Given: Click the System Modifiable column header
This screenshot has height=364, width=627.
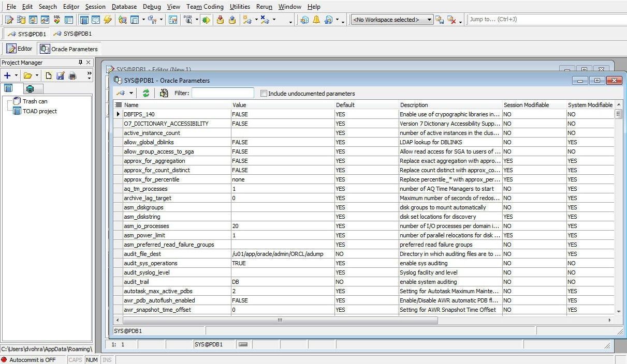Looking at the screenshot, I should pos(590,105).
